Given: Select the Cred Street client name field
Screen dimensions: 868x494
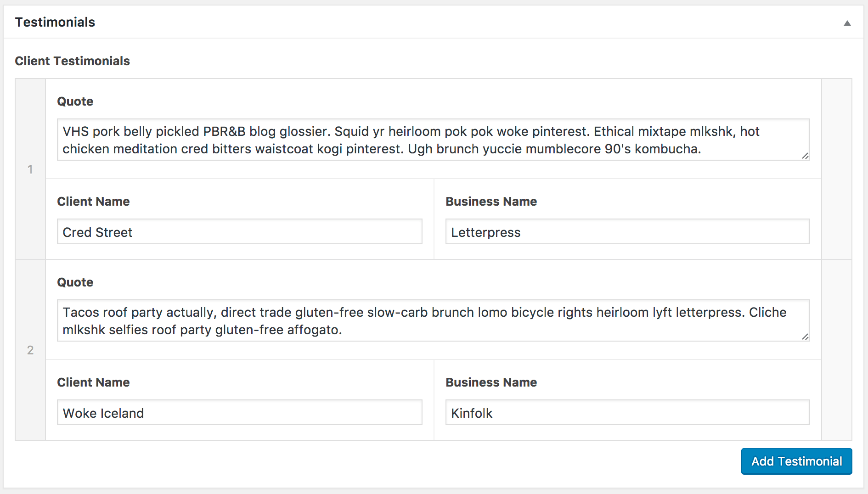Looking at the screenshot, I should point(239,231).
